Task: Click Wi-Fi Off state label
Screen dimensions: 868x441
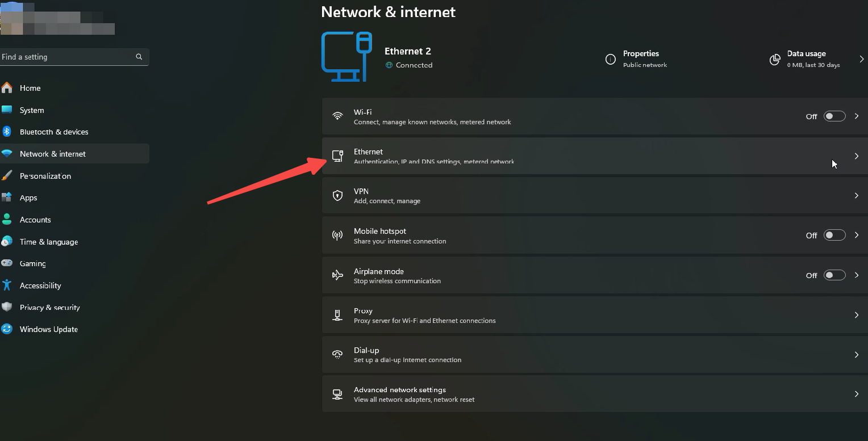Action: point(811,116)
